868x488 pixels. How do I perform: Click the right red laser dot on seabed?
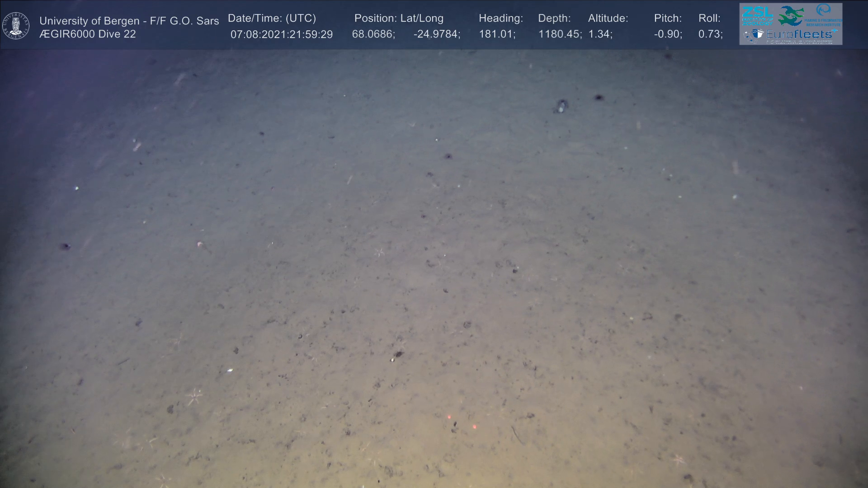tap(474, 426)
